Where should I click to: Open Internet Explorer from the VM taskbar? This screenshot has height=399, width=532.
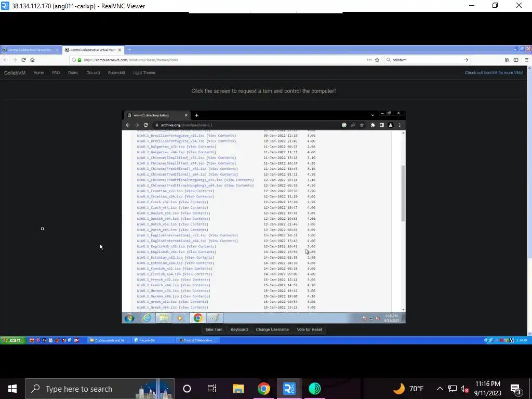(147, 318)
